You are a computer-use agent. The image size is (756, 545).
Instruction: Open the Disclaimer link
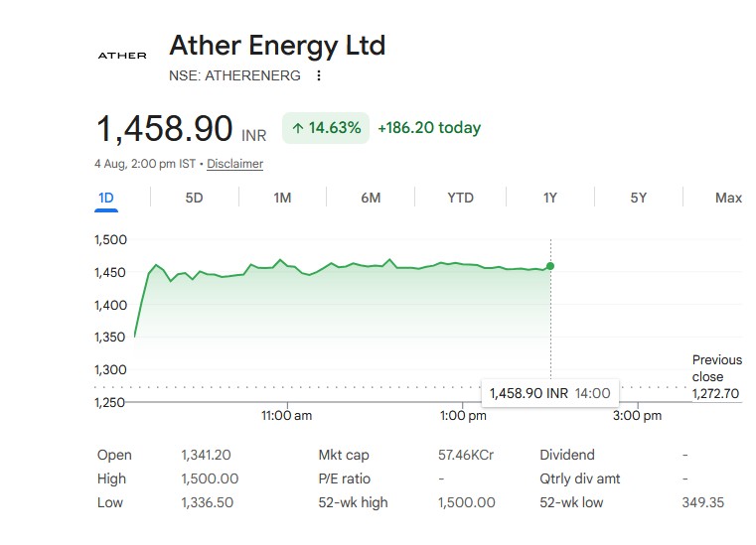(234, 164)
